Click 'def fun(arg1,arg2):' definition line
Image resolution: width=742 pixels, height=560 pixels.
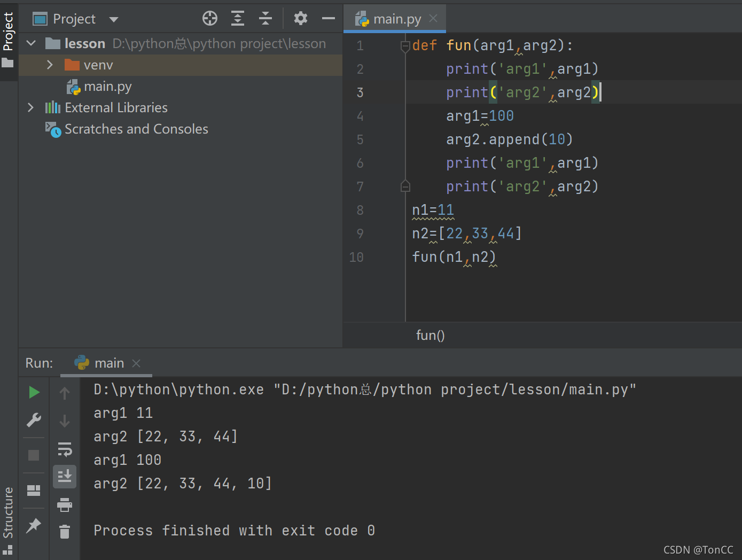point(493,45)
